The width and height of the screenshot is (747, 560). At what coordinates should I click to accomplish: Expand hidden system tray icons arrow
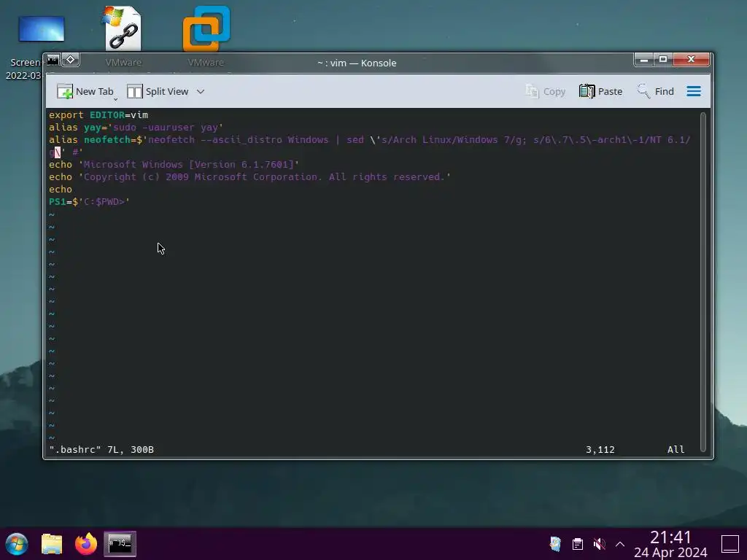pyautogui.click(x=620, y=544)
